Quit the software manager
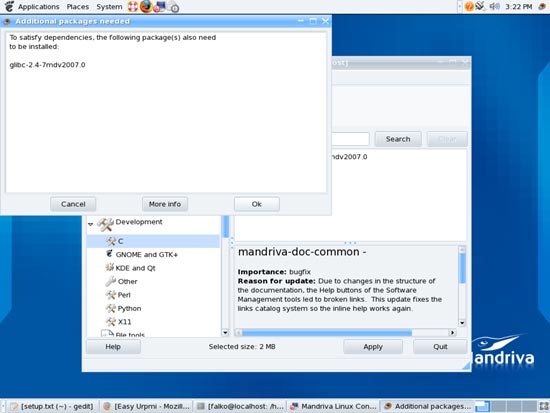550x413 pixels. [440, 347]
